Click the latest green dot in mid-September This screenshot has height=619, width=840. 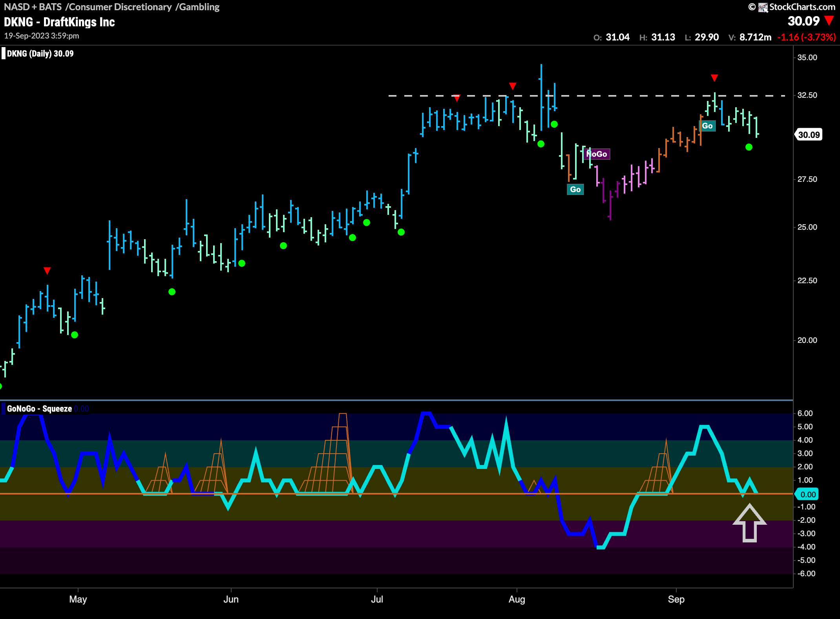point(749,147)
